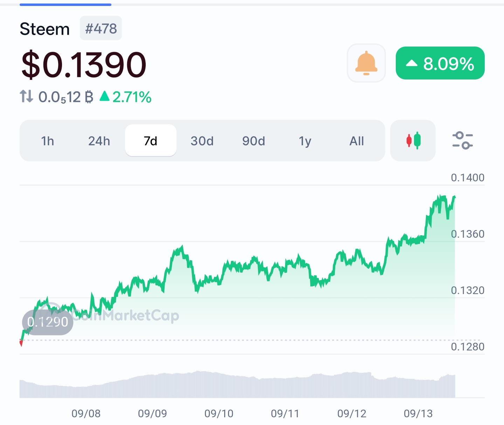Select the 1h timeframe tab
Screen dimensions: 504x425
point(48,141)
